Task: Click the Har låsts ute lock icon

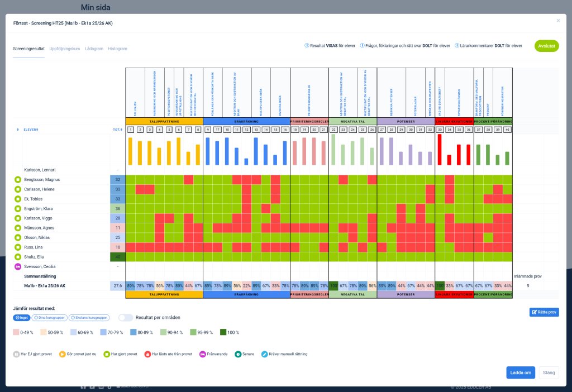Action: tap(147, 354)
